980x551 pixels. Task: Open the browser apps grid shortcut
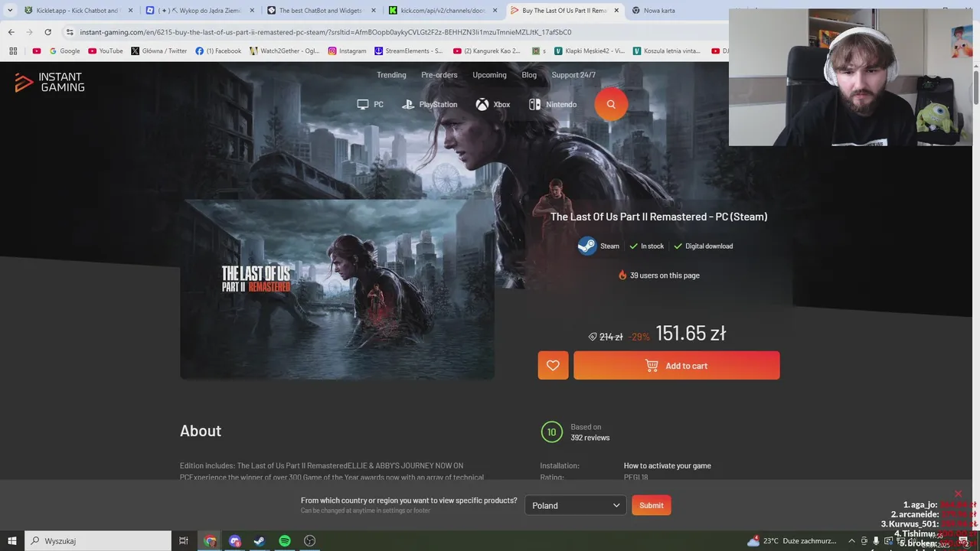[12, 51]
